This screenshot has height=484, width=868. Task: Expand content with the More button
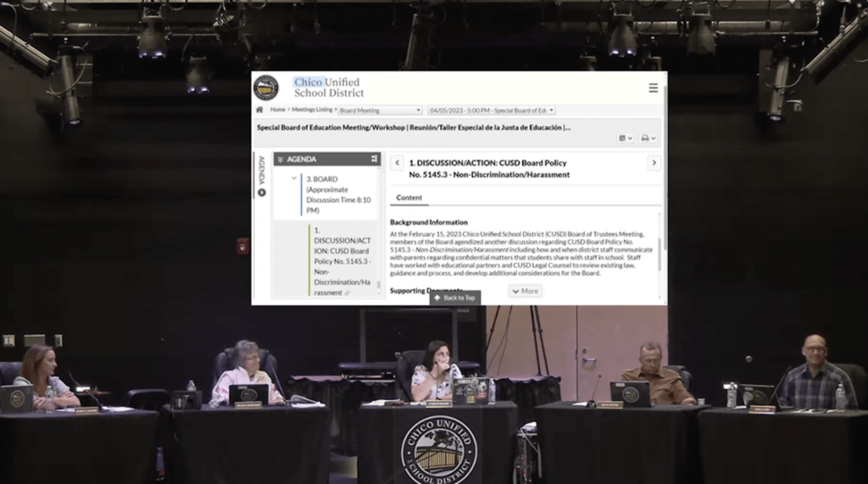525,291
